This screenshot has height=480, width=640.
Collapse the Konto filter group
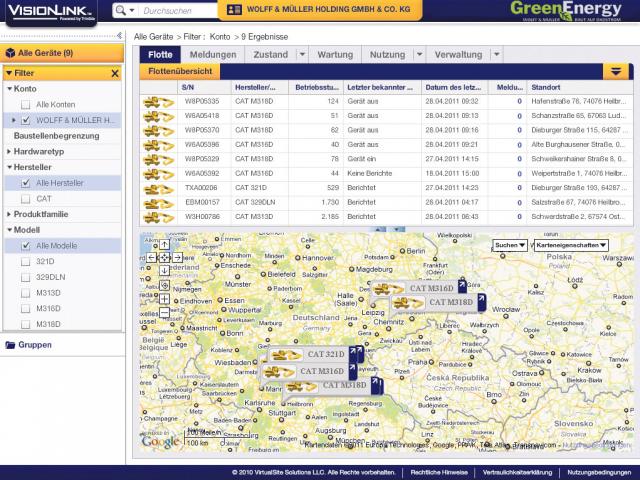point(9,89)
